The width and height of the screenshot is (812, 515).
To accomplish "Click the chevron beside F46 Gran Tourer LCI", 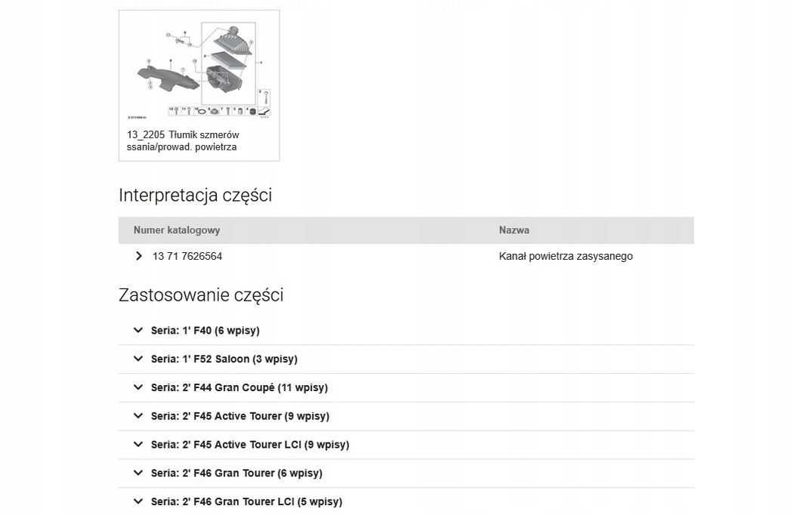I will point(138,501).
